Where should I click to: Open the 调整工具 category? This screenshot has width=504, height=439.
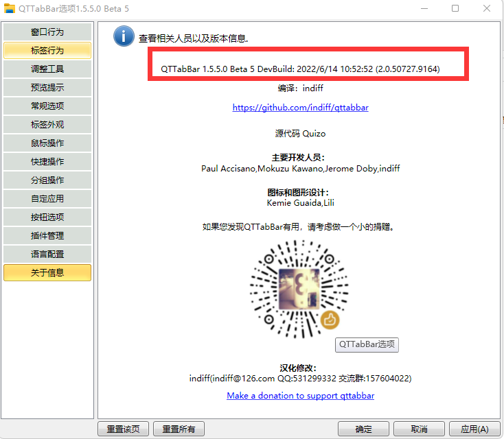point(47,69)
